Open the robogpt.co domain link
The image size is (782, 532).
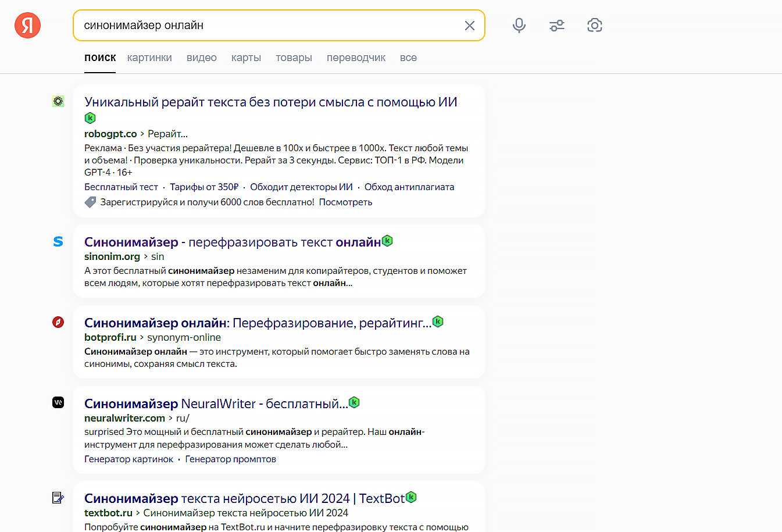[110, 134]
